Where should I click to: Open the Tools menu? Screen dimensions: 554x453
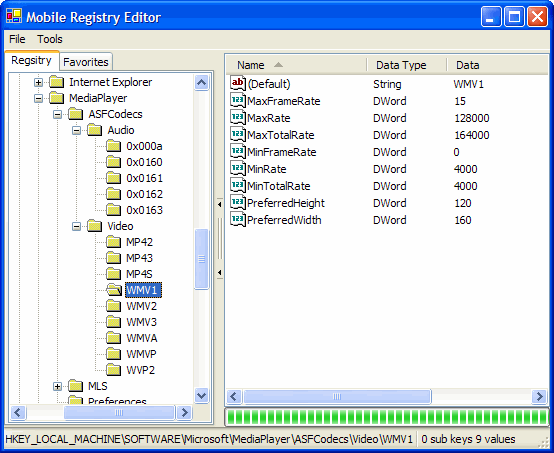click(x=49, y=39)
